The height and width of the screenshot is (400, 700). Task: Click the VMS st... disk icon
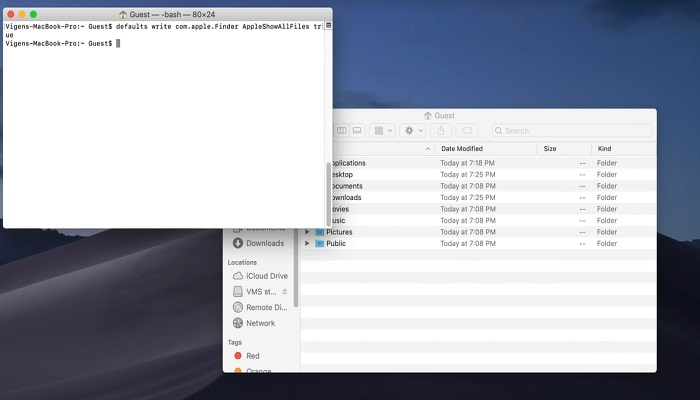(238, 292)
